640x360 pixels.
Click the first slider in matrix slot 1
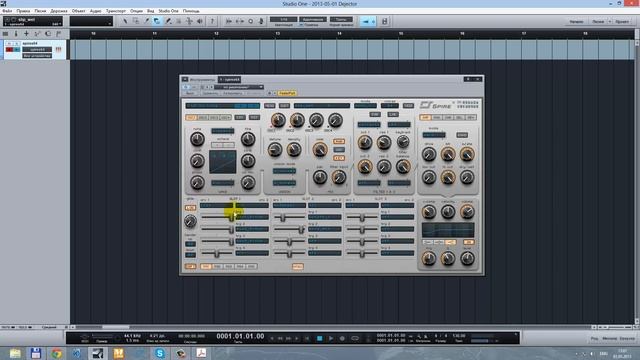[x=217, y=217]
